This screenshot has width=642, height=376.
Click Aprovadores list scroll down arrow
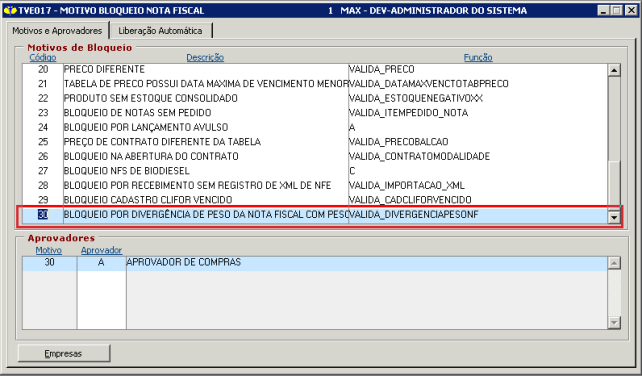pyautogui.click(x=614, y=323)
